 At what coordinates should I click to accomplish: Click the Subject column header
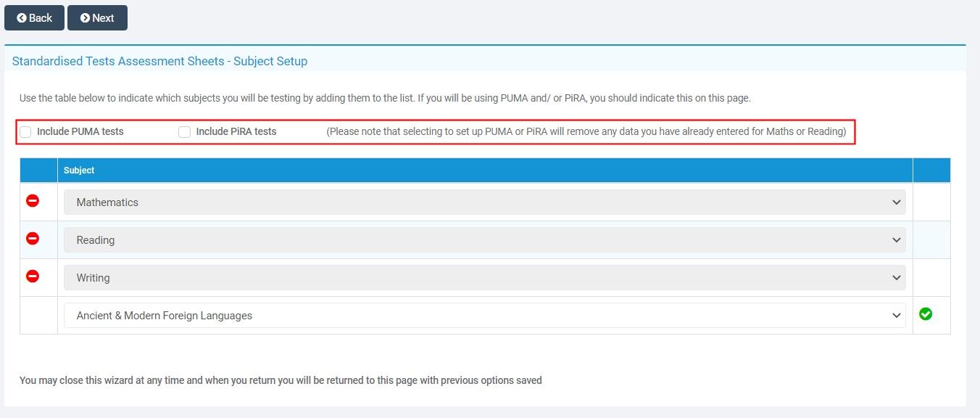coord(79,171)
